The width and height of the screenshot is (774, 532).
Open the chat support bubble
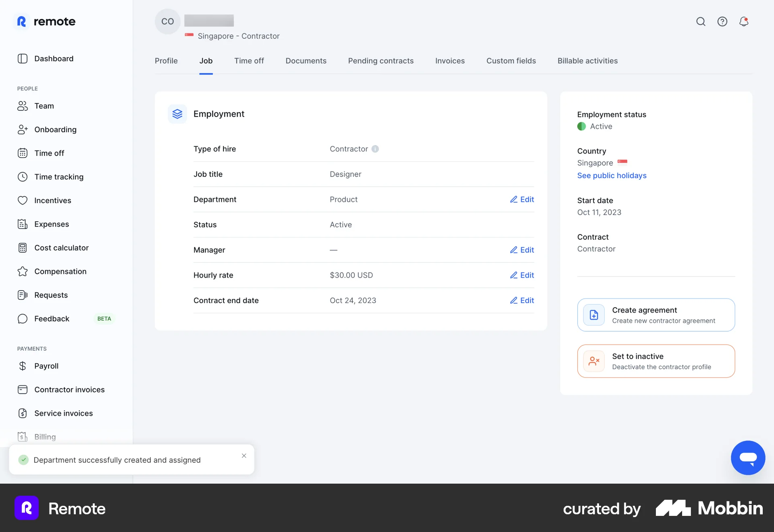(748, 457)
